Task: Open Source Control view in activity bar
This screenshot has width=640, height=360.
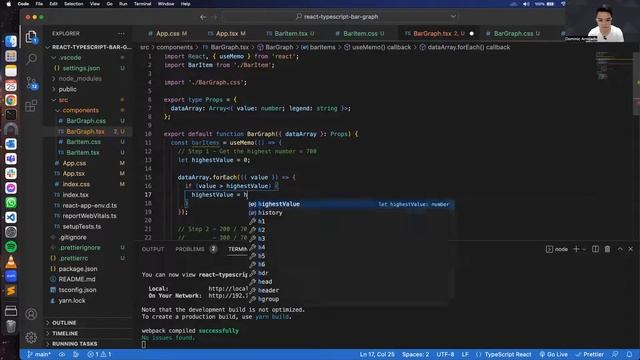Action: [x=31, y=83]
